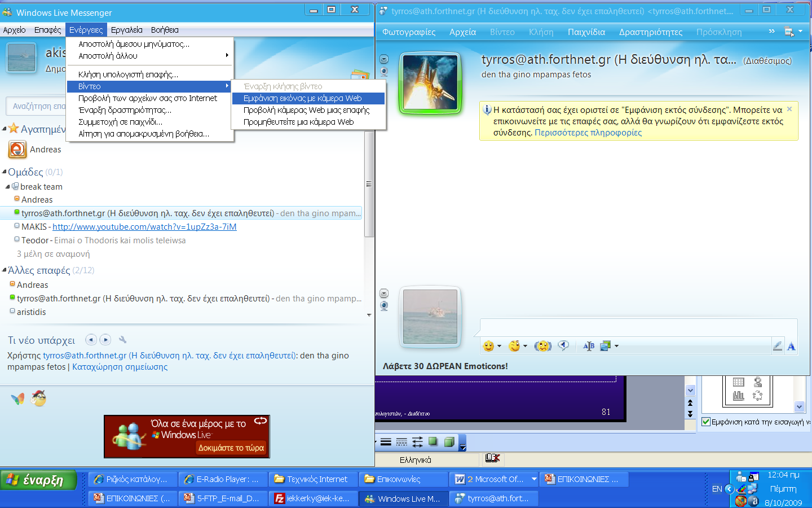The image size is (812, 508).
Task: Click the MSN butterfly icon
Action: pos(17,399)
